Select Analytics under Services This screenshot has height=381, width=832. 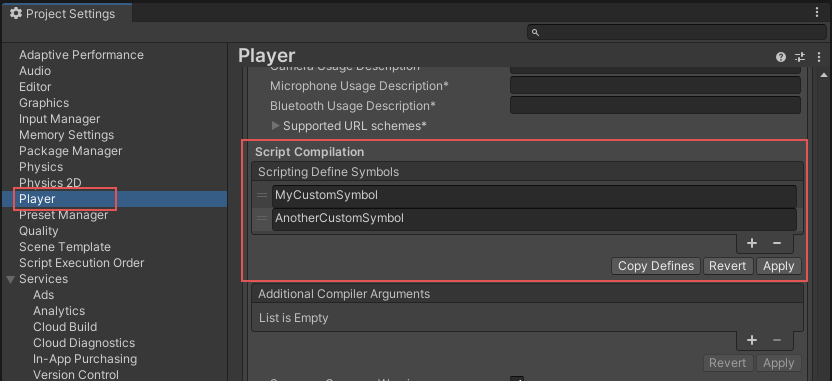59,311
